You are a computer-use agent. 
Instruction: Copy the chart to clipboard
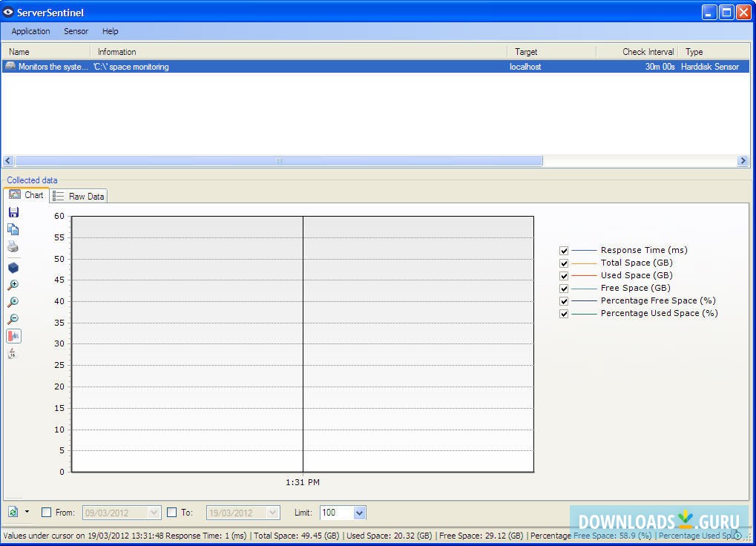click(13, 230)
